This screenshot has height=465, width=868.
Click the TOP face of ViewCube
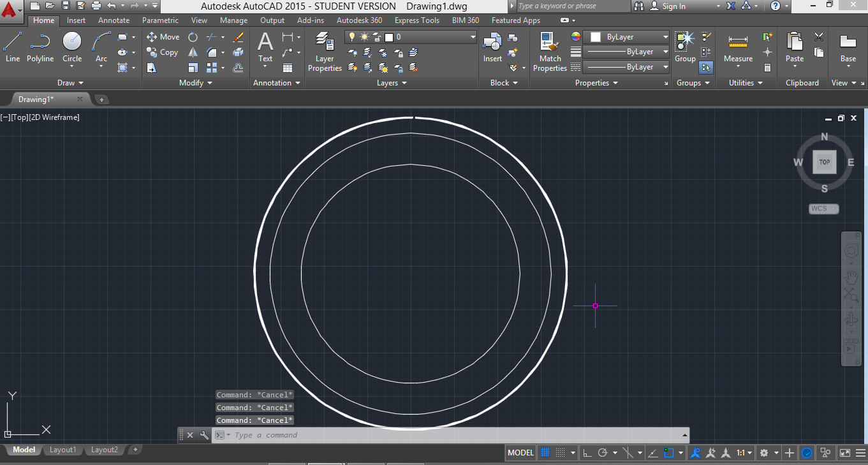(824, 162)
